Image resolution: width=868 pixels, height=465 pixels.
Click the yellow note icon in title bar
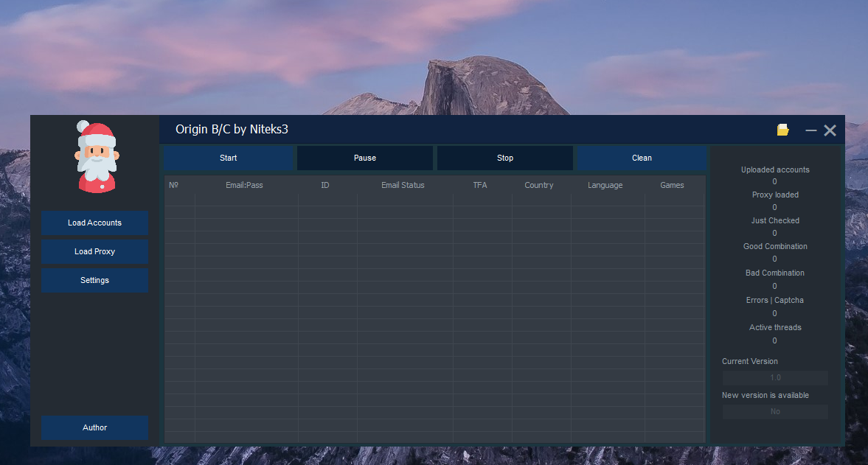point(782,130)
